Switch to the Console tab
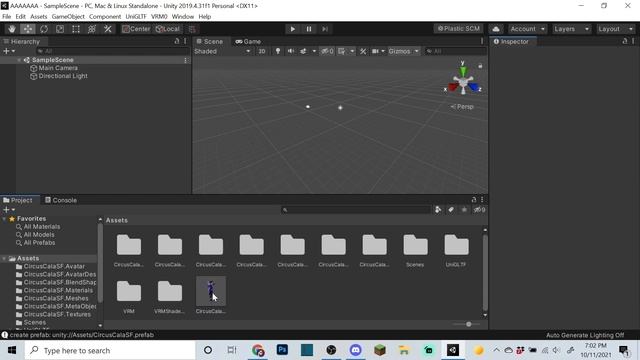 click(61, 200)
